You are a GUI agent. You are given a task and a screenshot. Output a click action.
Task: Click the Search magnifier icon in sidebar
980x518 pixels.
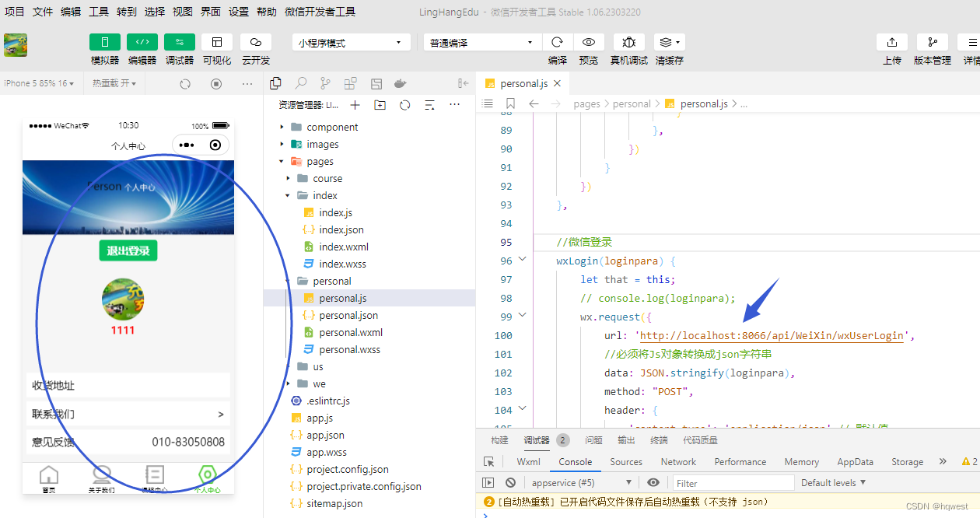(300, 83)
